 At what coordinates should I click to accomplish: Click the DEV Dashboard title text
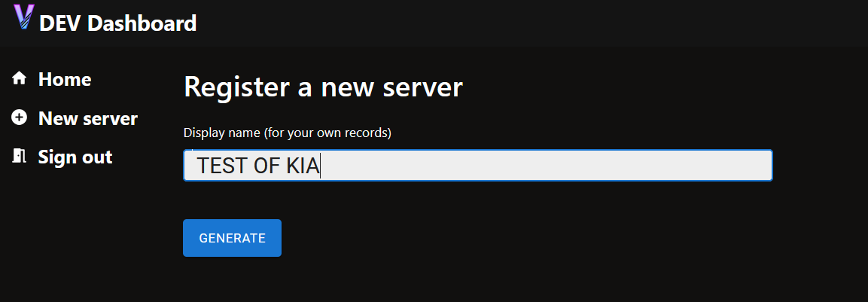[118, 23]
